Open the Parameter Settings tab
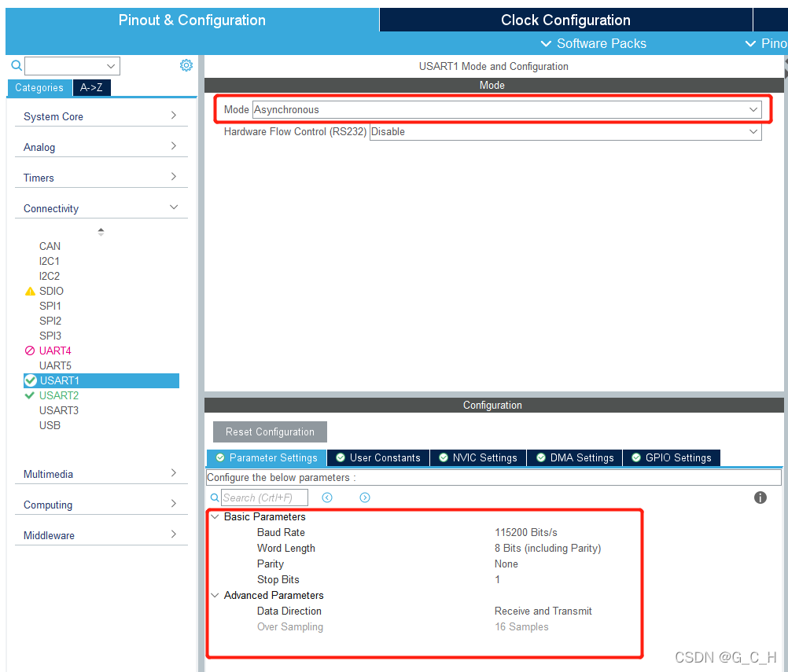 [267, 457]
